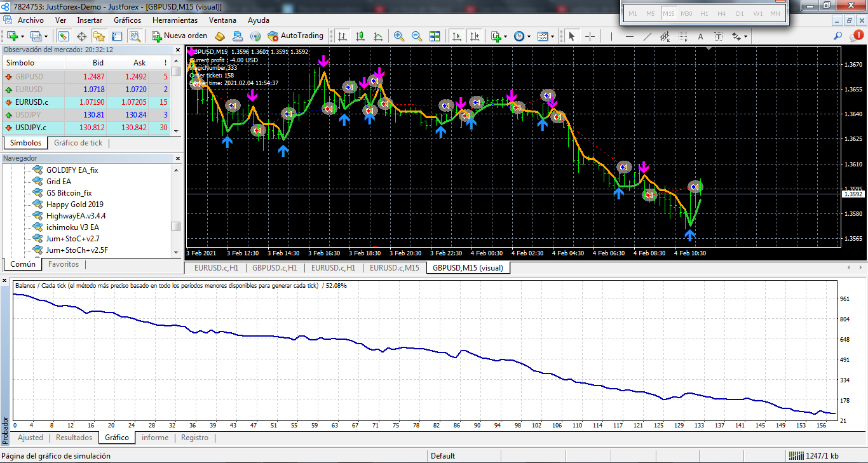The height and width of the screenshot is (463, 868).
Task: Open the search magnifier icon
Action: coord(837,36)
